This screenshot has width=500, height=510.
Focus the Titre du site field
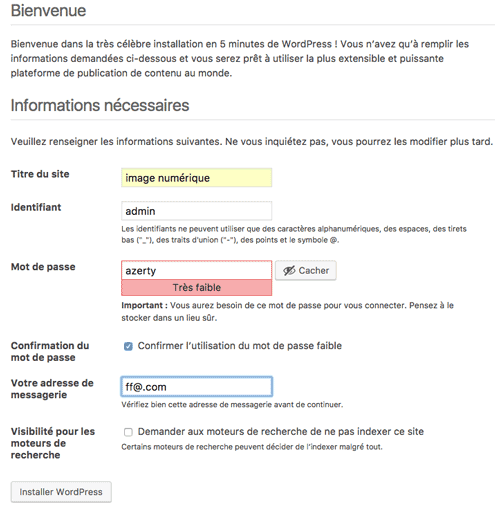pos(196,178)
